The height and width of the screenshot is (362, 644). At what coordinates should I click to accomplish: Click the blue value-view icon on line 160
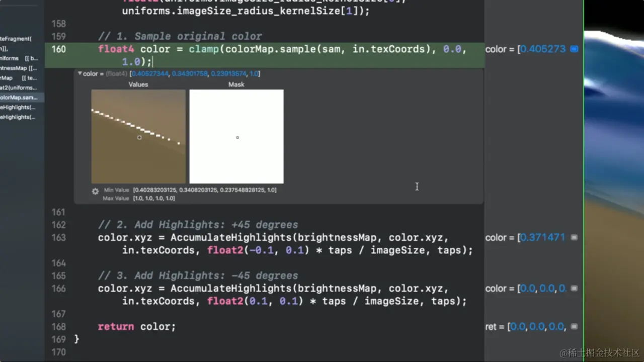pos(574,49)
